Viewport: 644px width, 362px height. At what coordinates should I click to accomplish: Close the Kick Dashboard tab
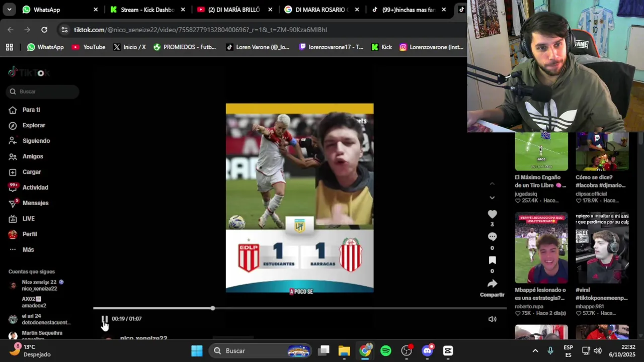183,10
